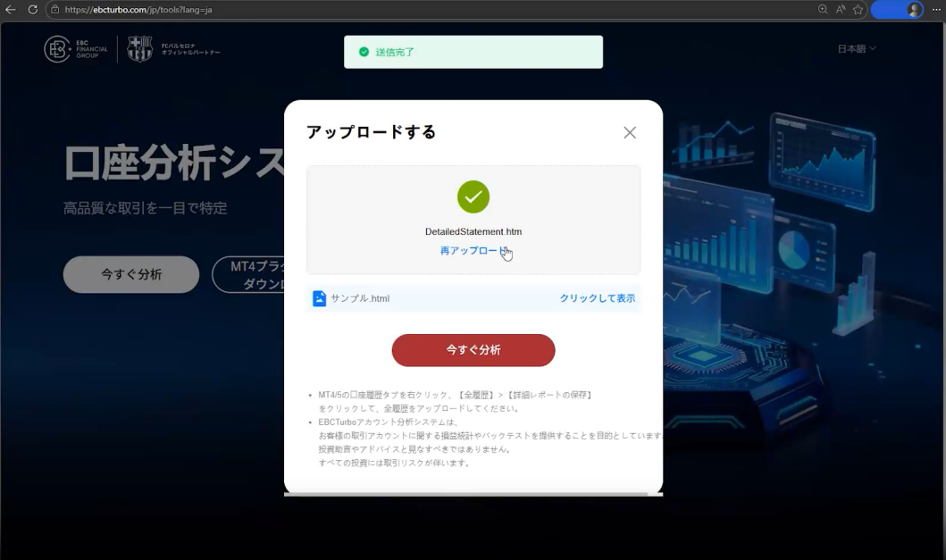Screen dimensions: 946x560
Task: Open the browser profile avatar
Action: coord(915,10)
